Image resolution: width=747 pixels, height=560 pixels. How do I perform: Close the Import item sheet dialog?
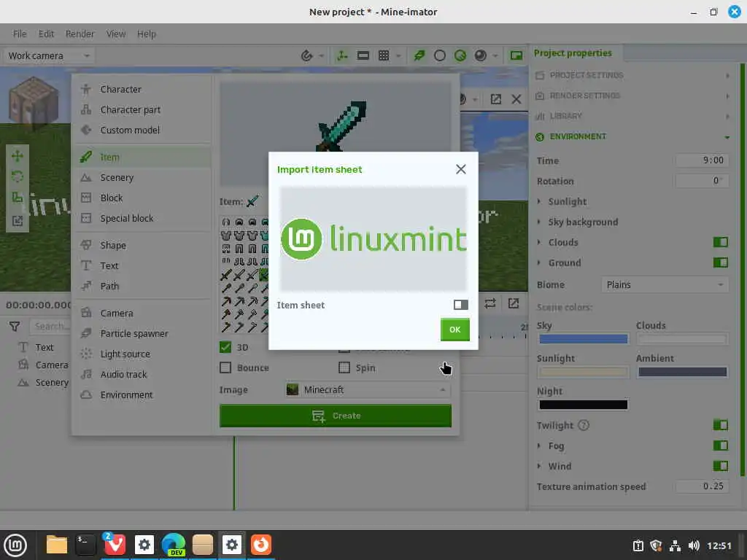tap(460, 169)
